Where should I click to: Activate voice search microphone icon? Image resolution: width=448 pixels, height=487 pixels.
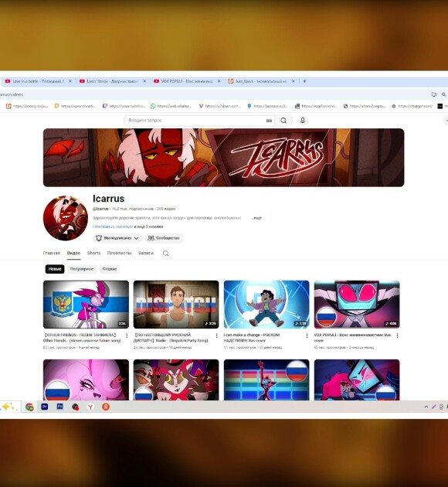[303, 120]
